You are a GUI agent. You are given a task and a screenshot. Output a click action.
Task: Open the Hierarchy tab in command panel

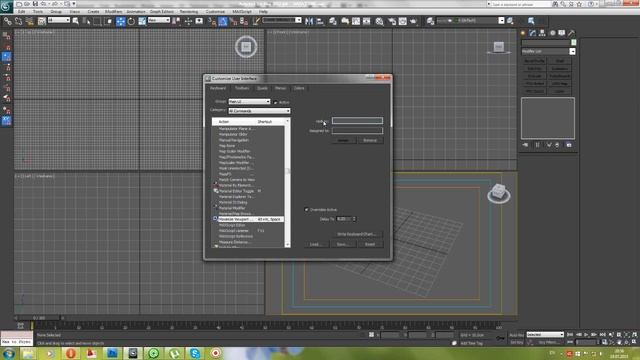542,33
